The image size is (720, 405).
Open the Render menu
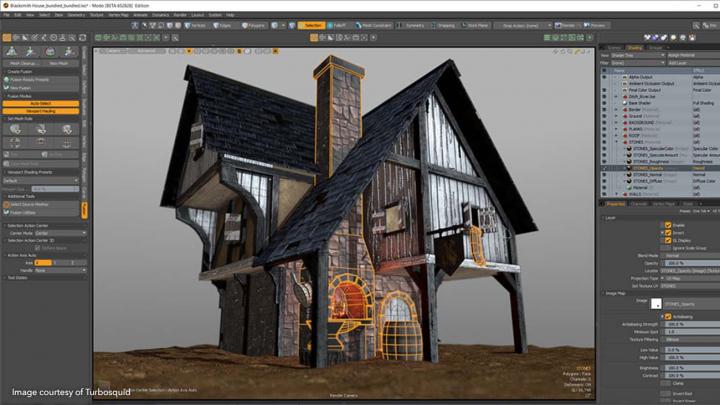[x=180, y=15]
